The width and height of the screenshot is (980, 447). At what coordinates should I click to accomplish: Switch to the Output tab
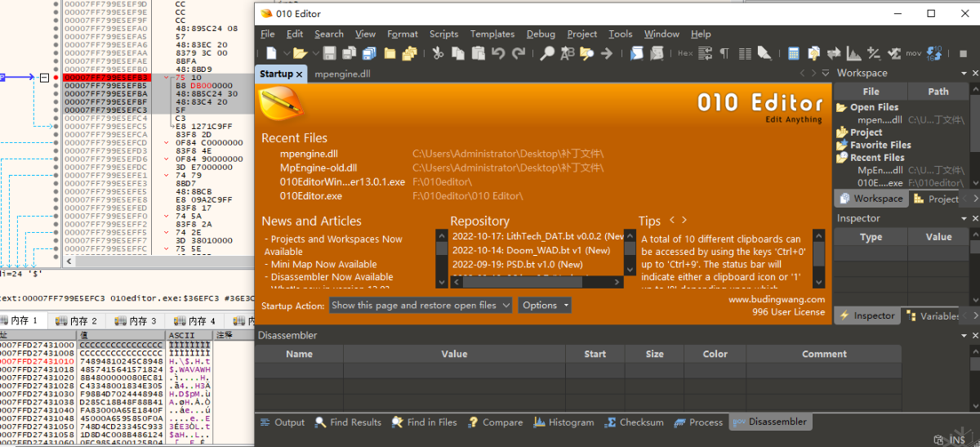[282, 422]
